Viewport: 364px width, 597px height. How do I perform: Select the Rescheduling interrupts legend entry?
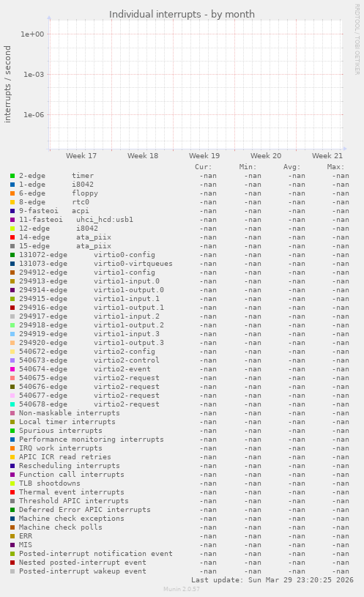(70, 466)
